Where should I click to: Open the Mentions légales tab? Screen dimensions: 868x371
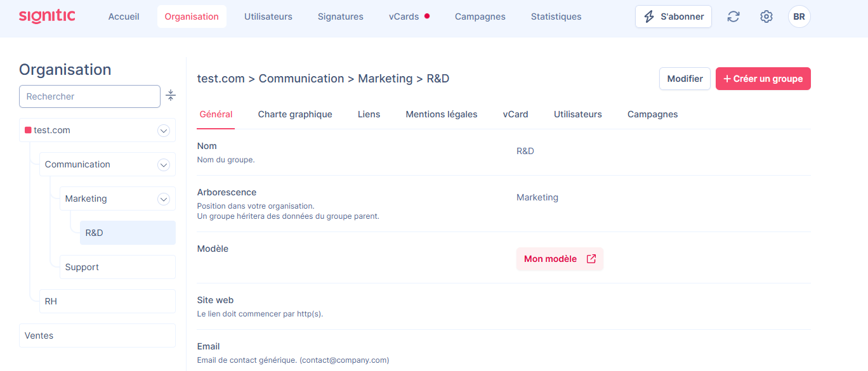pos(442,115)
